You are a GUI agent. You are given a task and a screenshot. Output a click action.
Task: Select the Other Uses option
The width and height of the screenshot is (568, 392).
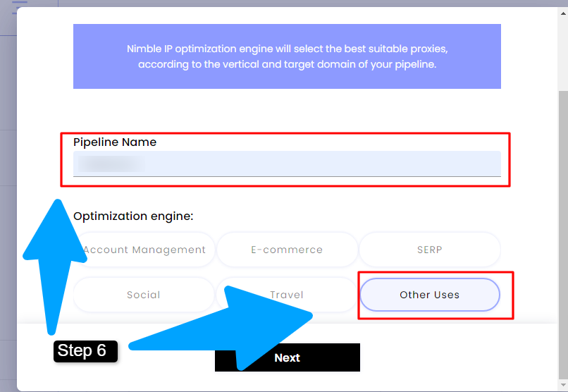click(430, 295)
